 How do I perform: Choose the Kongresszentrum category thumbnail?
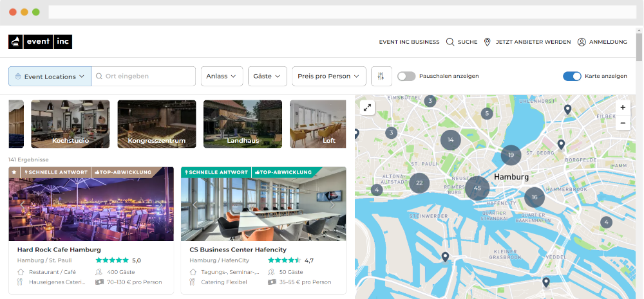coord(156,124)
